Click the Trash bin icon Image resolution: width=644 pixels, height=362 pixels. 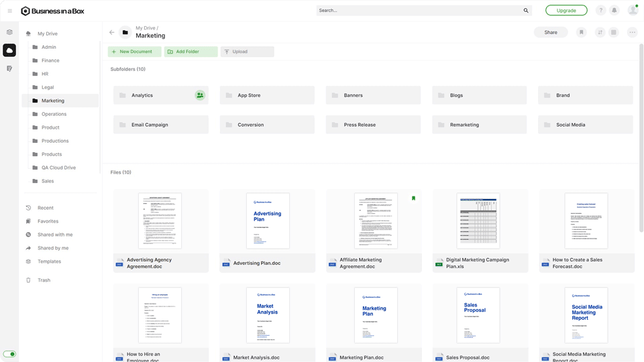[28, 280]
